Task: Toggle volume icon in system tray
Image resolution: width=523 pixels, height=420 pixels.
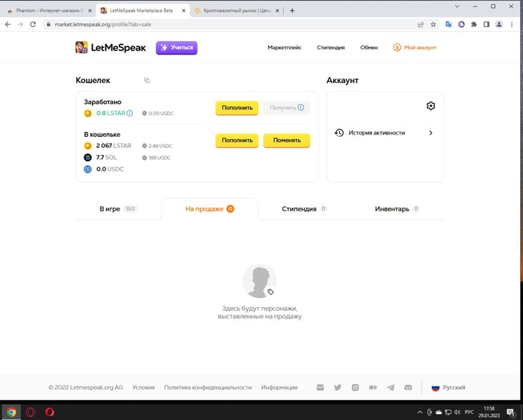Action: (457, 413)
